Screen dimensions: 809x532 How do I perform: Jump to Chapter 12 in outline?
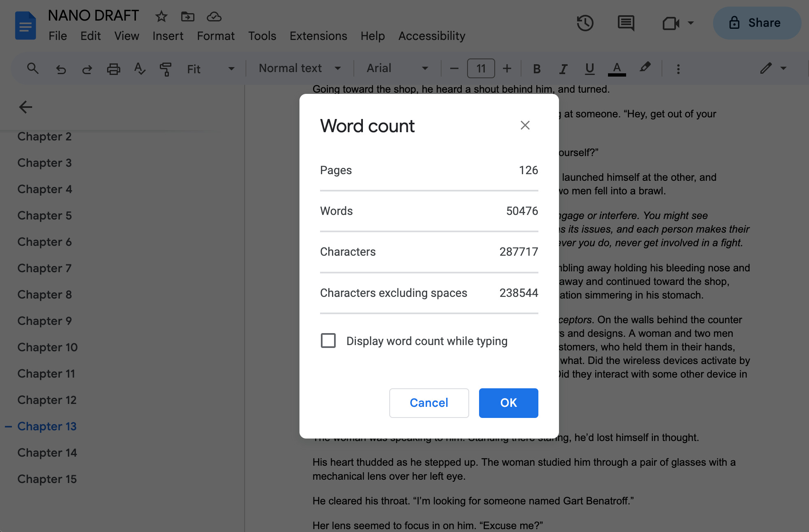[47, 400]
